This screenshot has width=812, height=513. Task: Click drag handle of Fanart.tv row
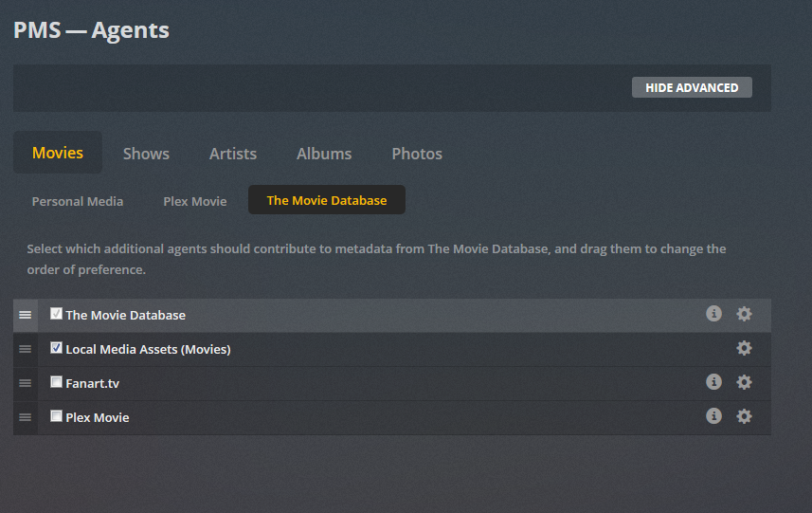26,383
